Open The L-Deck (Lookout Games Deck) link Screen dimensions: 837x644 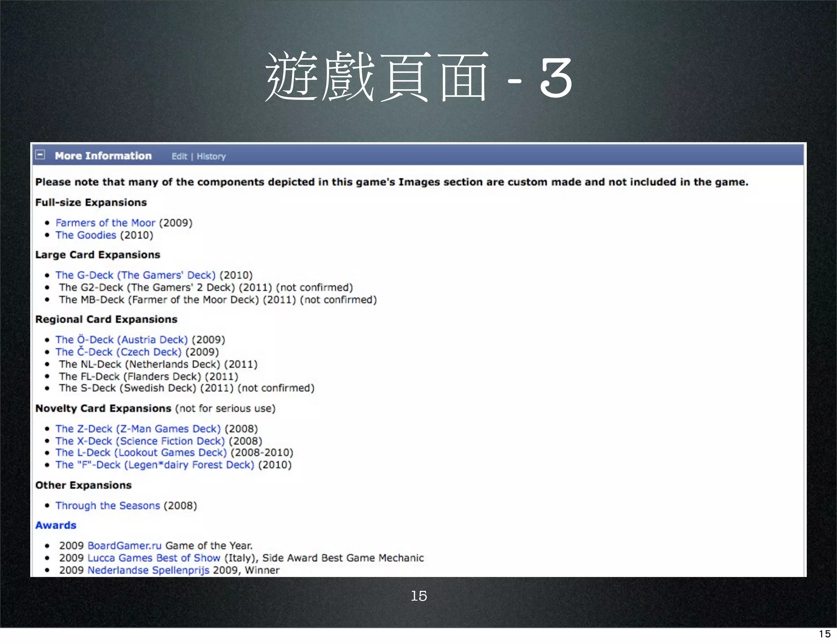point(141,452)
